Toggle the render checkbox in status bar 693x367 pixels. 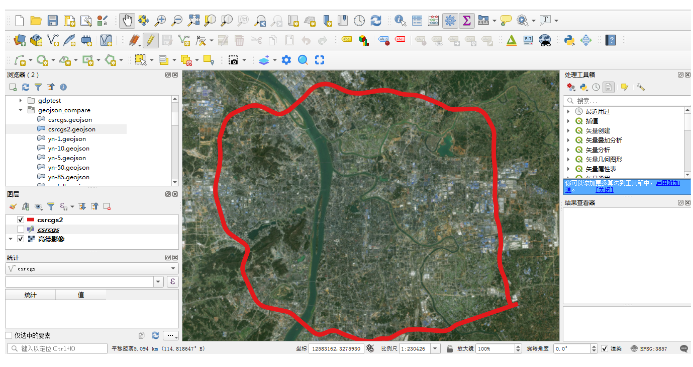(605, 348)
